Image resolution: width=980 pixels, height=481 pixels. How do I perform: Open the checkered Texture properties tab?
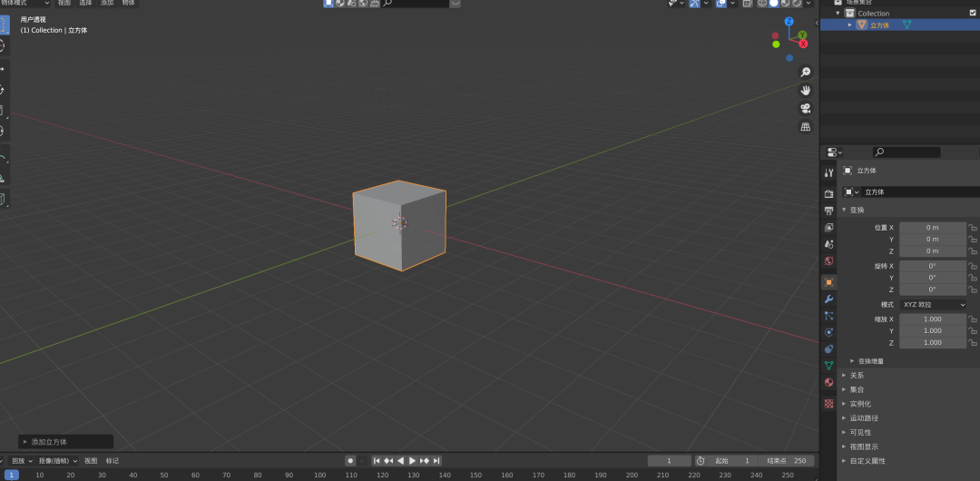[828, 404]
